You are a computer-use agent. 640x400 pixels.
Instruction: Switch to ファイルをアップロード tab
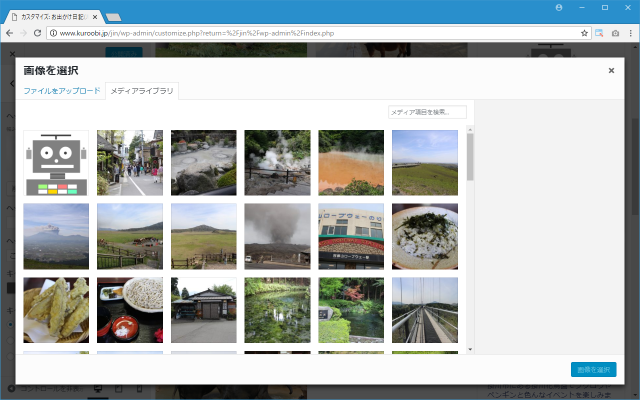pos(62,91)
